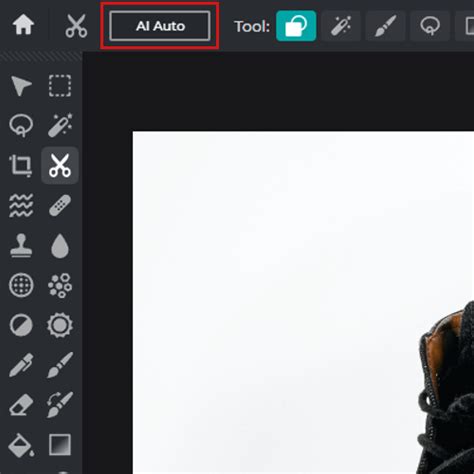The image size is (474, 474).
Task: Select the Color replace brush tool
Action: coord(60,405)
